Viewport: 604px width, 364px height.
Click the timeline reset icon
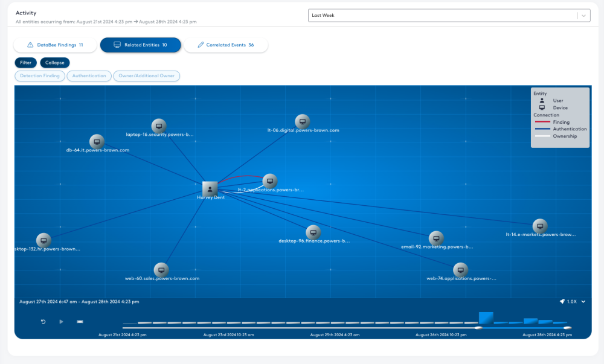[43, 322]
